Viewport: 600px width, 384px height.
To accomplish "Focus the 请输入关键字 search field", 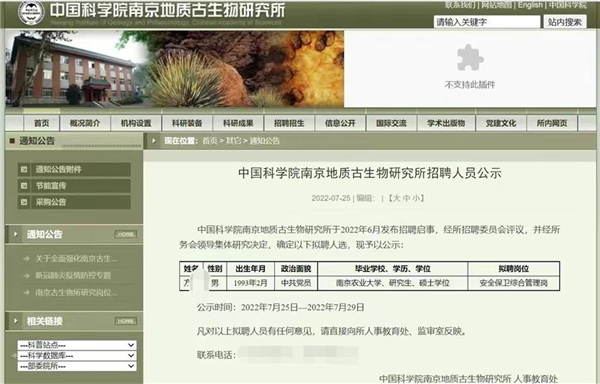I will click(487, 22).
